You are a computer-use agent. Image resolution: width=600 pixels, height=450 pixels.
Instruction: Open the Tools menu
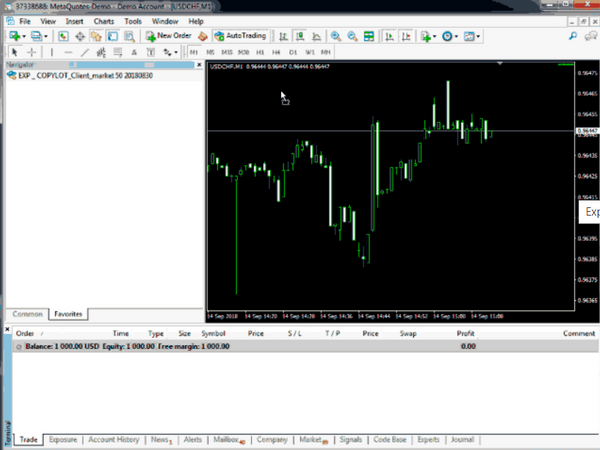[x=133, y=20]
